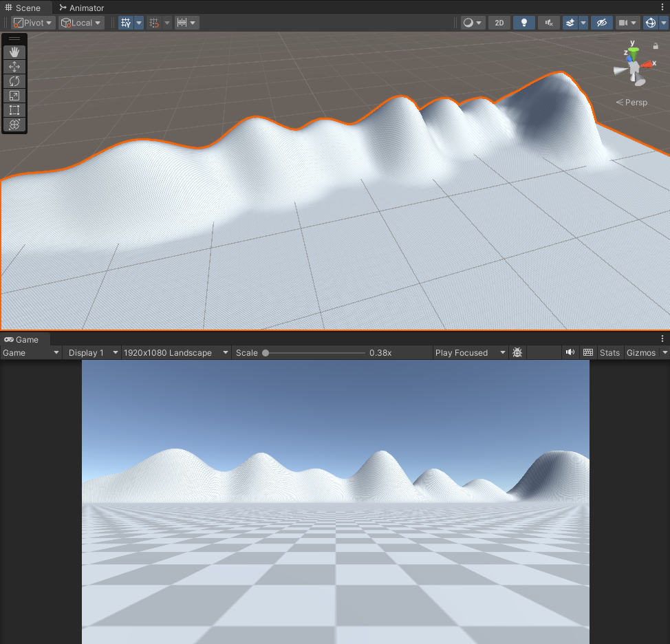Select the Scale tool
670x644 pixels.
[x=14, y=96]
